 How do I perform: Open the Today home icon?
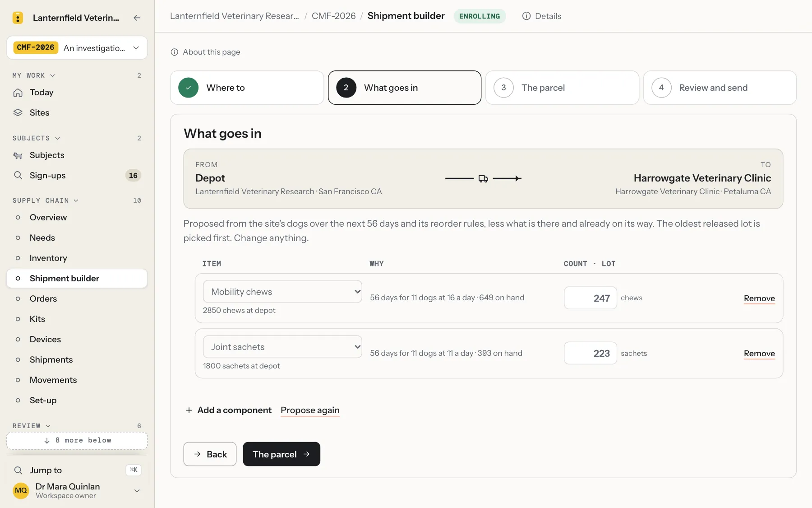(18, 93)
